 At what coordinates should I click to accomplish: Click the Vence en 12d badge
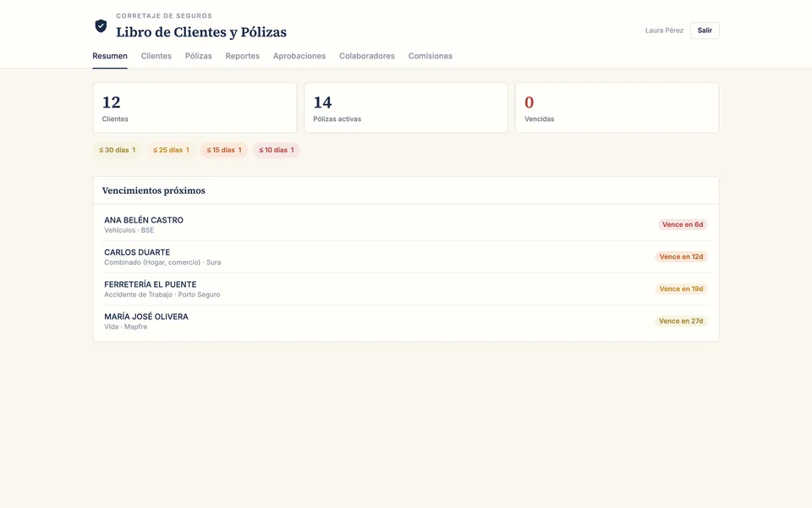pos(681,257)
